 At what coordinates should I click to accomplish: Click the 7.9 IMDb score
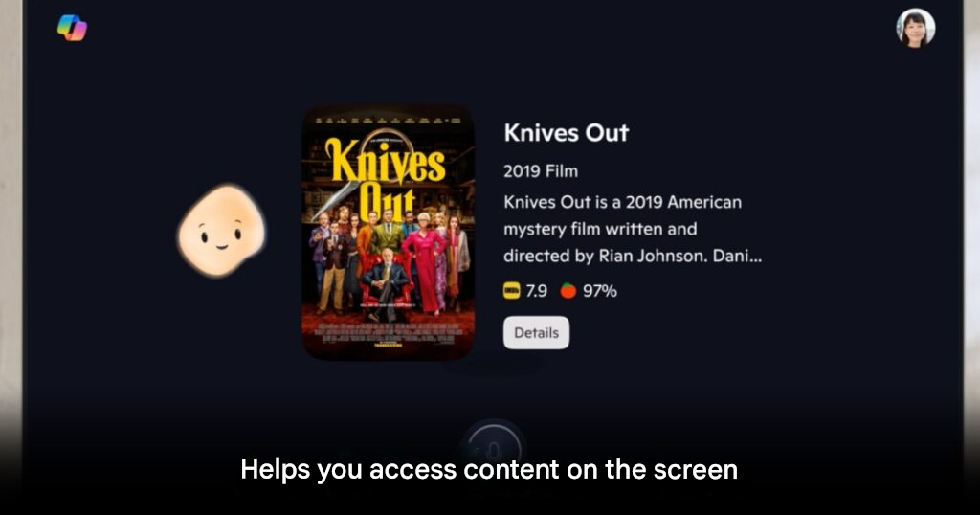pyautogui.click(x=536, y=291)
